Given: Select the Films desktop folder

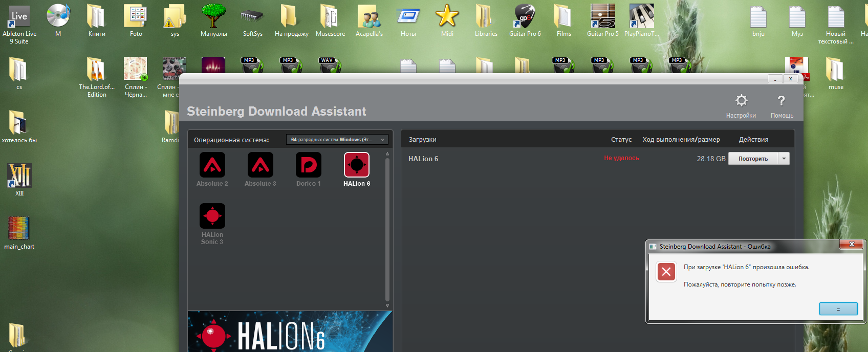Looking at the screenshot, I should click(563, 20).
